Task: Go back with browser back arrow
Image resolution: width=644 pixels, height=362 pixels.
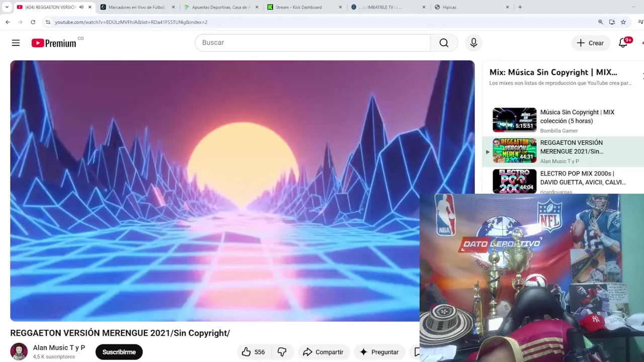Action: tap(8, 22)
